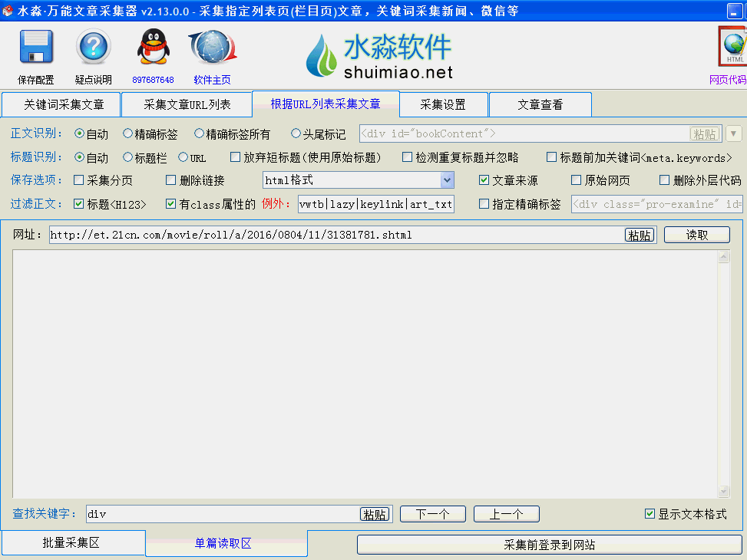Choose URL radio button for 标题识别
Image resolution: width=747 pixels, height=560 pixels.
[x=183, y=157]
